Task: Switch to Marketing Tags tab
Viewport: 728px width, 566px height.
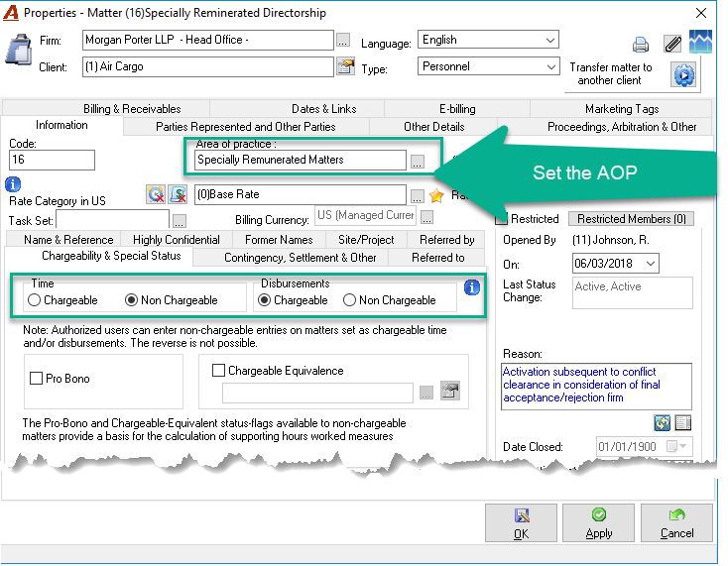Action: (x=622, y=109)
